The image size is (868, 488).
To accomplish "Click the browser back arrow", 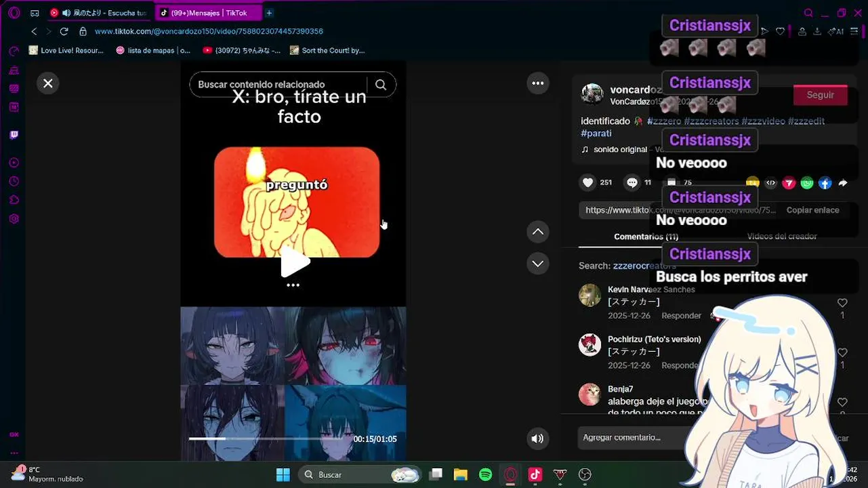I will coord(34,31).
